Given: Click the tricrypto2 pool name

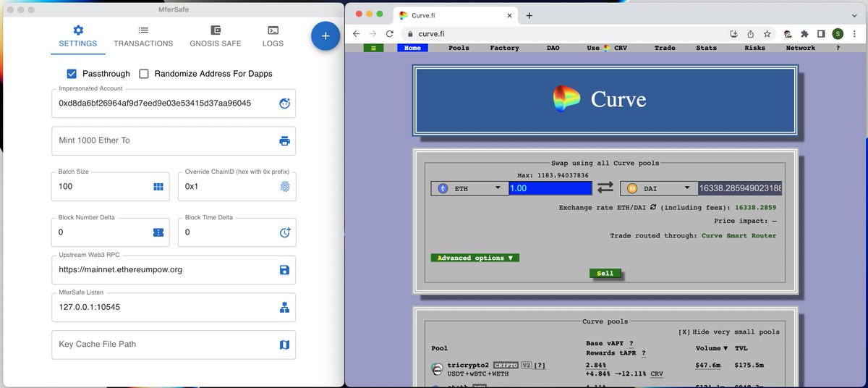Looking at the screenshot, I should click(x=468, y=365).
